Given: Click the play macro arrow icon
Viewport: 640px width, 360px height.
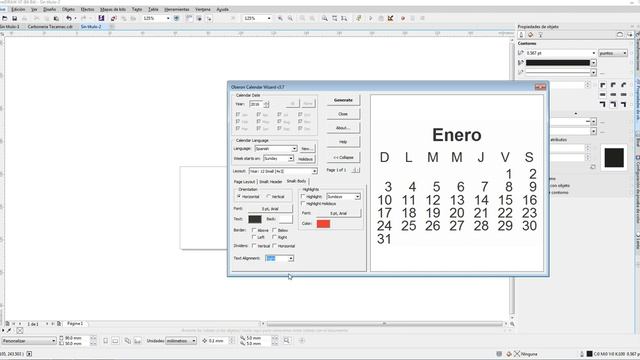Looking at the screenshot, I should tap(371, 18).
